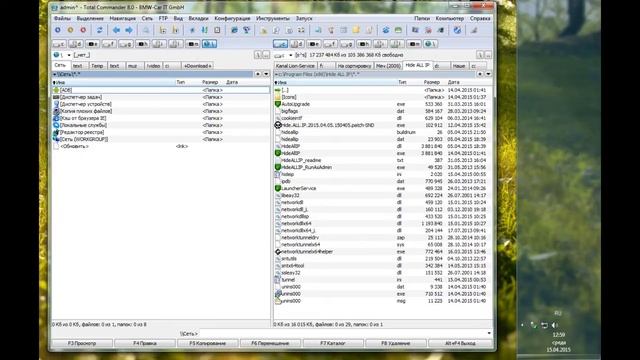Open left panel directory history dropdown arrow
Image resolution: width=640 pixels, height=360 pixels.
click(x=266, y=74)
